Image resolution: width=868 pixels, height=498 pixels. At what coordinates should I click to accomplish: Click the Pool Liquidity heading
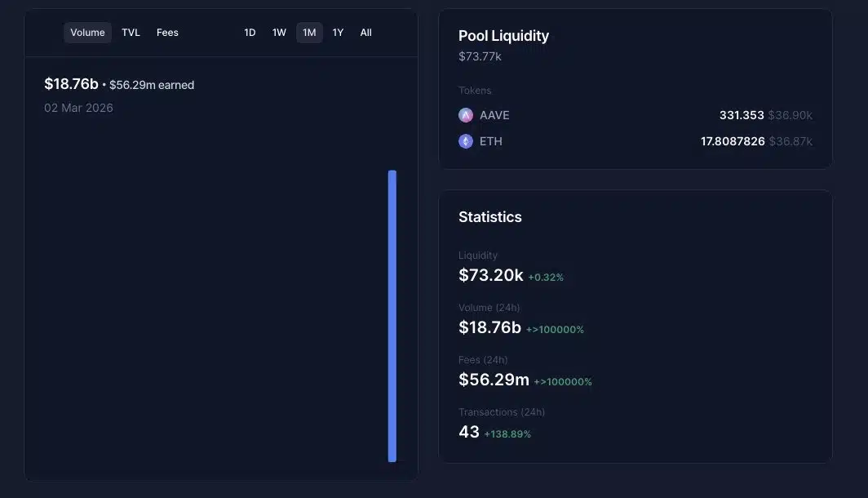[503, 36]
